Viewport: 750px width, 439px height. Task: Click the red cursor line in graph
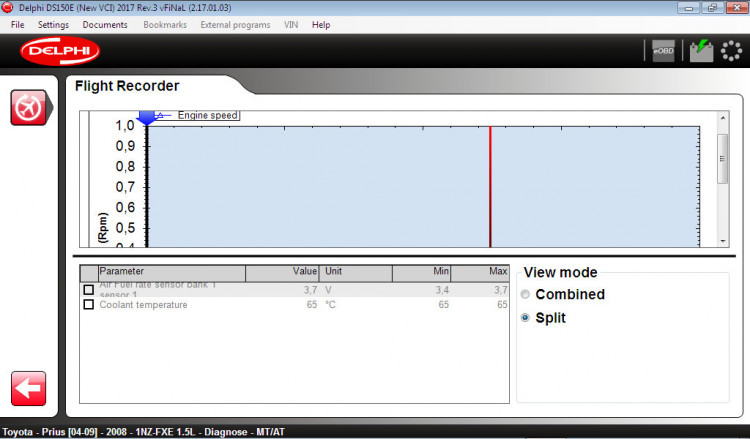point(490,185)
